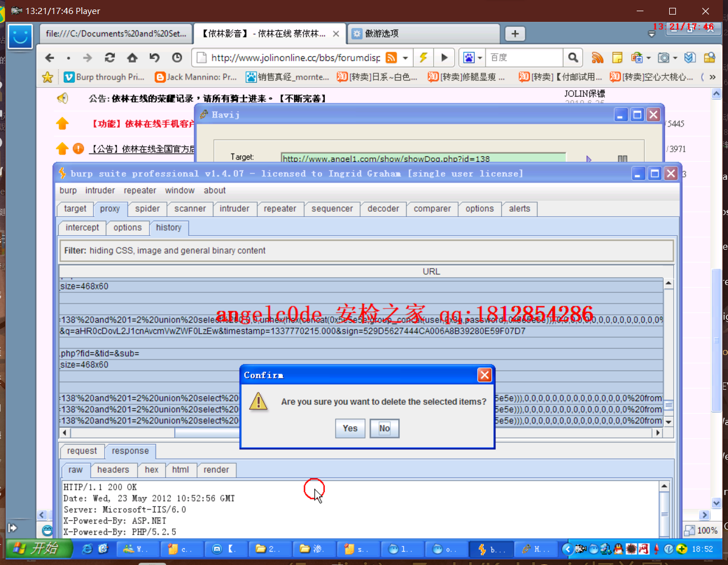
Task: Switch to the alerts tab
Action: pos(519,209)
